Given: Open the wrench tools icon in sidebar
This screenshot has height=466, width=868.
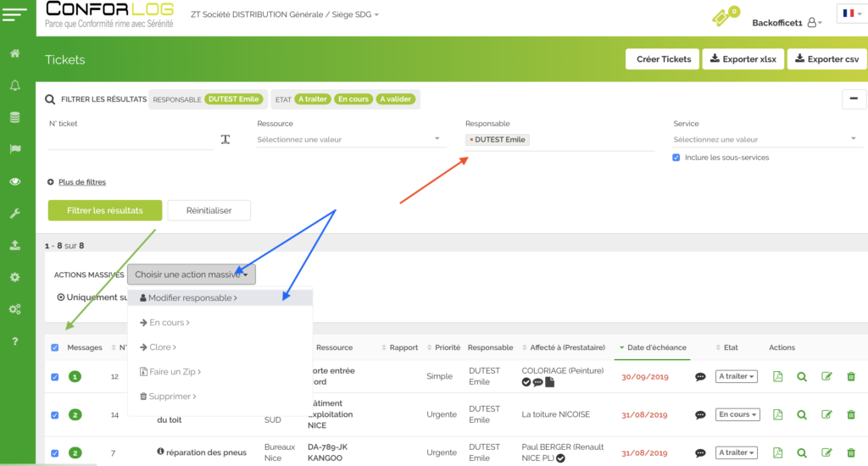Looking at the screenshot, I should pos(15,214).
